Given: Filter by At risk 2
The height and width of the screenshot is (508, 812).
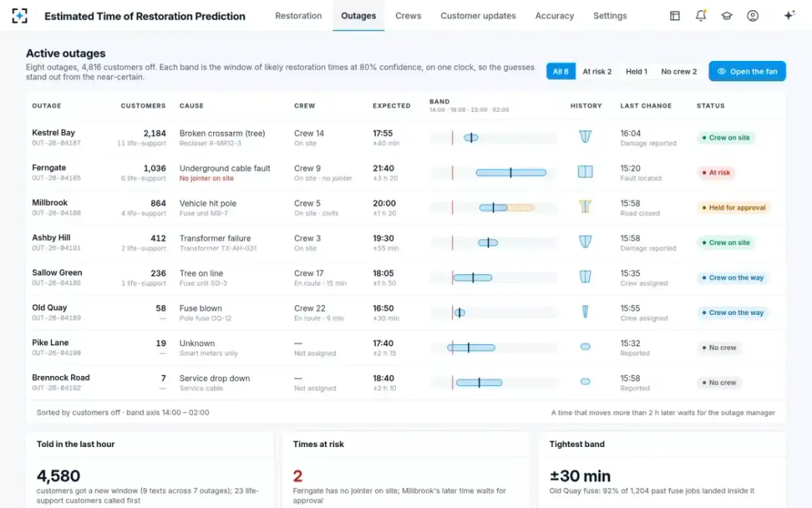Looking at the screenshot, I should click(x=597, y=71).
